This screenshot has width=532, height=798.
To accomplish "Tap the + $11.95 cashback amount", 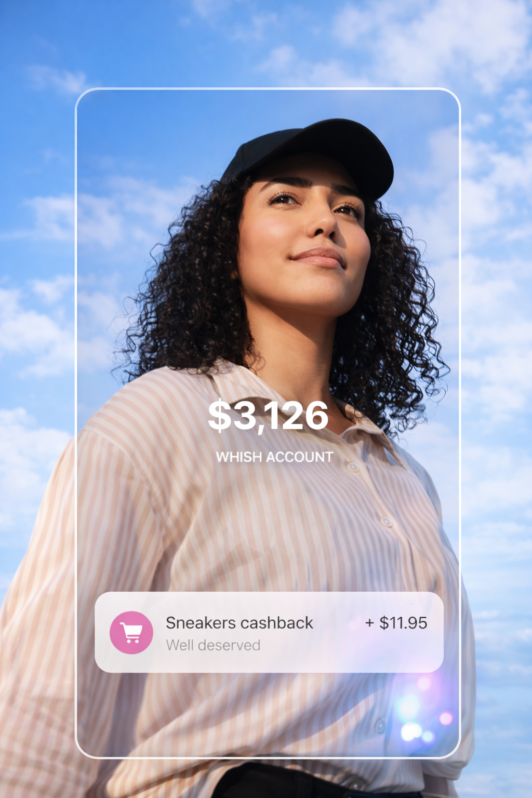I will (396, 622).
